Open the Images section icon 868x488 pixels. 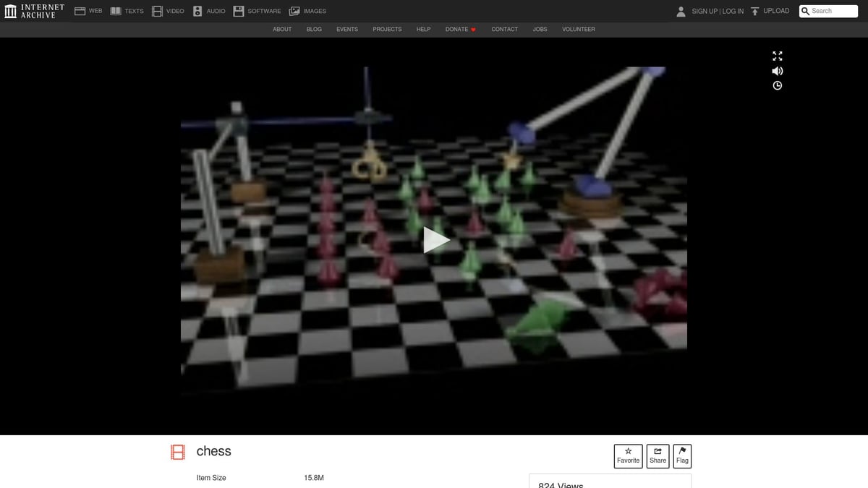[x=294, y=11]
